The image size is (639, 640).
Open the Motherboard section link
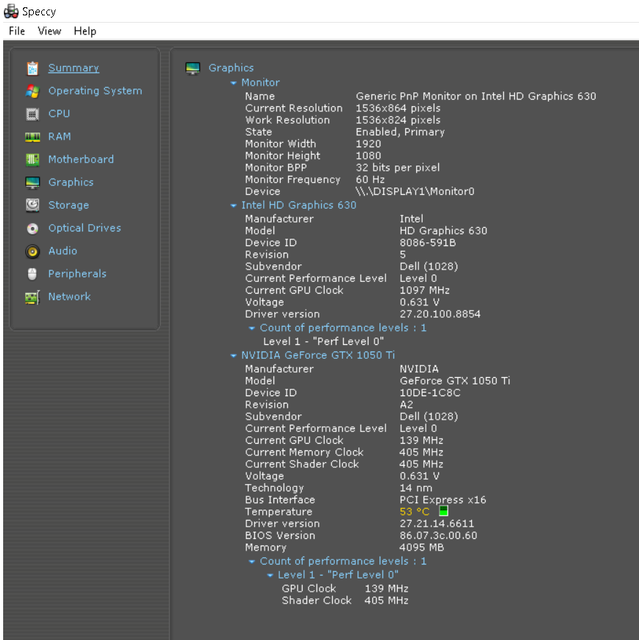pyautogui.click(x=81, y=159)
